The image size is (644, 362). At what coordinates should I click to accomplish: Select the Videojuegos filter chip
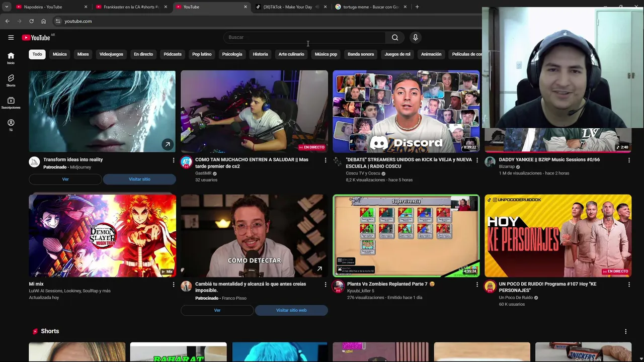tap(111, 54)
